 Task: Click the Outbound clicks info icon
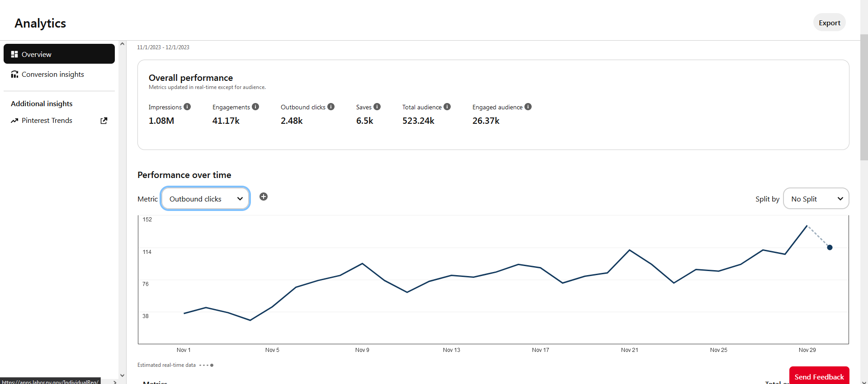coord(331,107)
